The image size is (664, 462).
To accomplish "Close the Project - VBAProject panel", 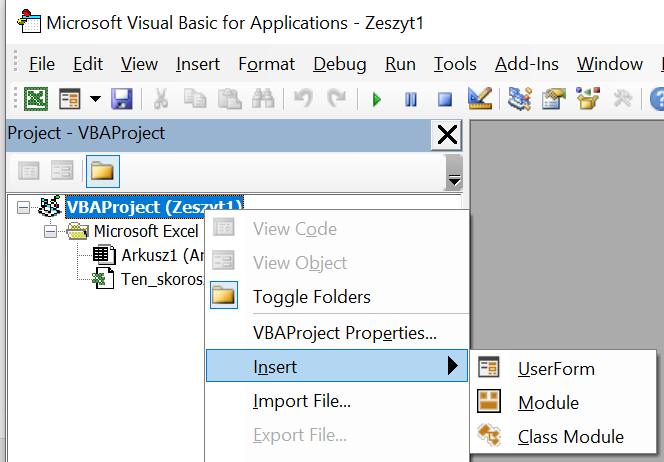I will 447,135.
